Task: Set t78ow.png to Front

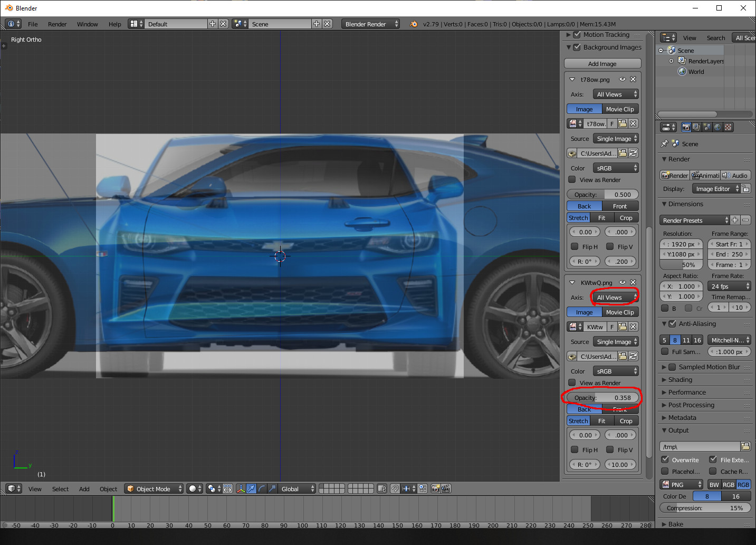Action: pyautogui.click(x=620, y=206)
